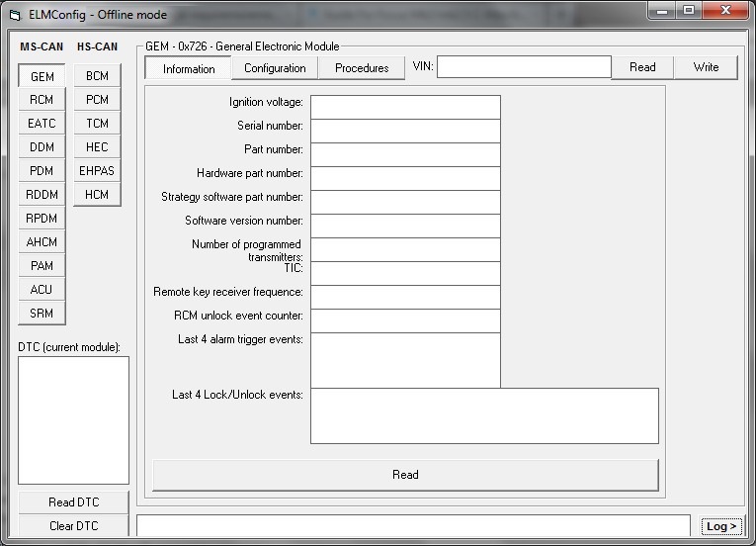This screenshot has height=546, width=756.
Task: Click the Part number field
Action: 405,154
